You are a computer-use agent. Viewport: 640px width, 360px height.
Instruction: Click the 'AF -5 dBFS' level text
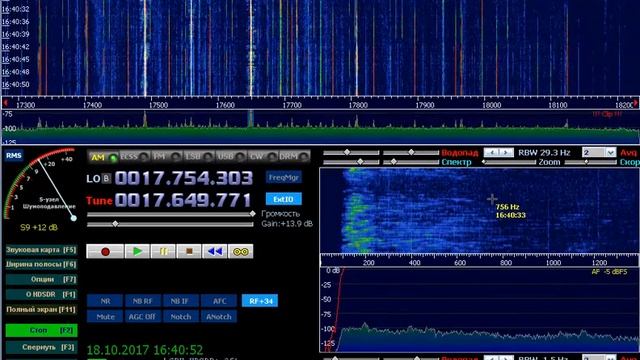609,272
